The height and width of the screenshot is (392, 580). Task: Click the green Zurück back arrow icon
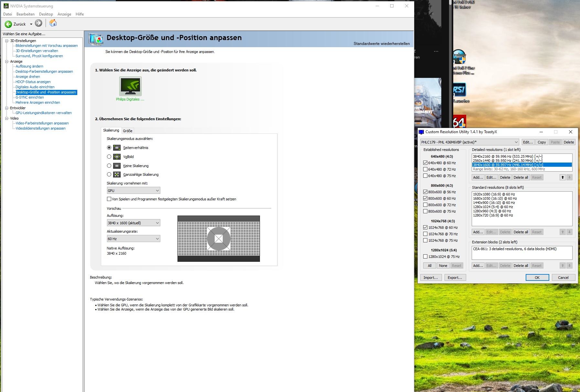[8, 24]
